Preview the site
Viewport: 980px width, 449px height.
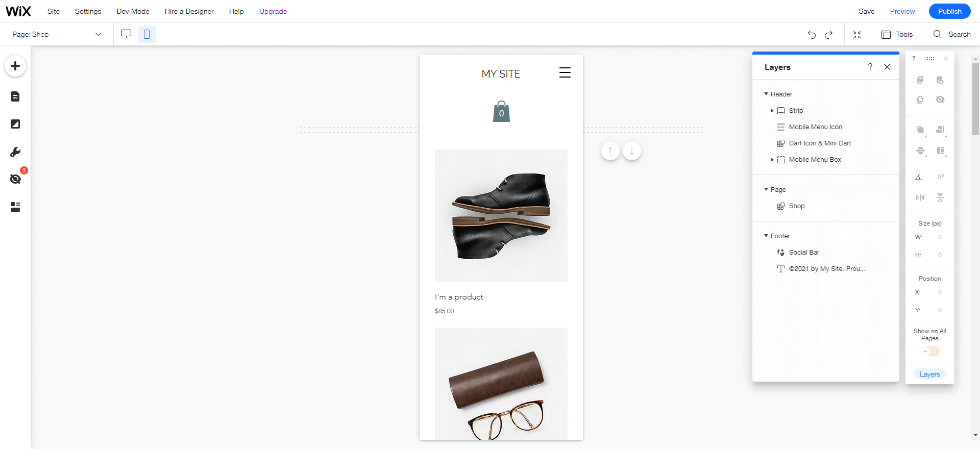click(x=902, y=11)
